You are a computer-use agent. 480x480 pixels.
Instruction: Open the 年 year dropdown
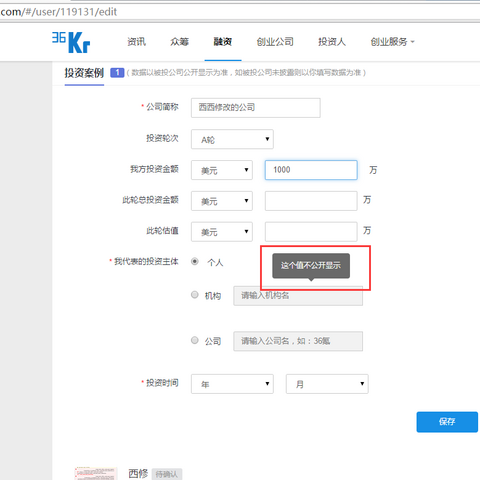point(232,384)
